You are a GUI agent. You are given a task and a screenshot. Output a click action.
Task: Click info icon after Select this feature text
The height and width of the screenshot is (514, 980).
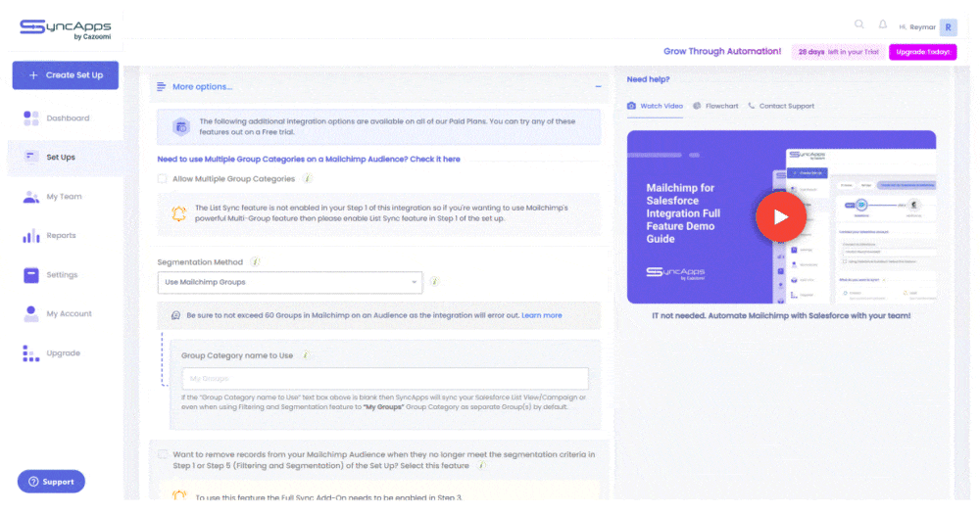482,465
